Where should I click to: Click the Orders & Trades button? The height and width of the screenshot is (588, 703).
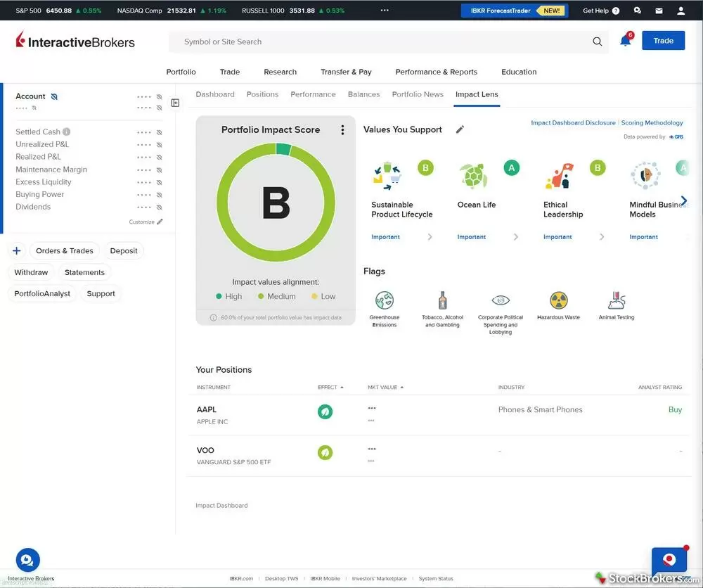click(x=65, y=250)
